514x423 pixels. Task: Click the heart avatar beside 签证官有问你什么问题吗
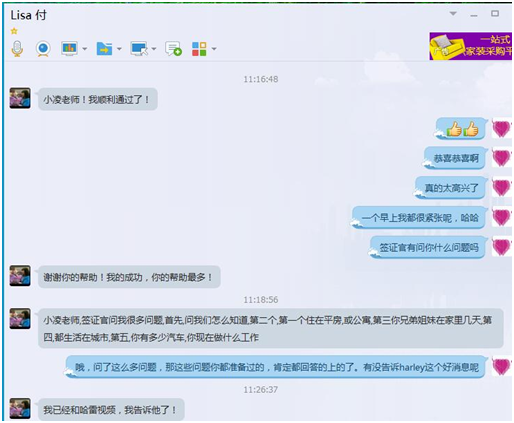(x=502, y=247)
